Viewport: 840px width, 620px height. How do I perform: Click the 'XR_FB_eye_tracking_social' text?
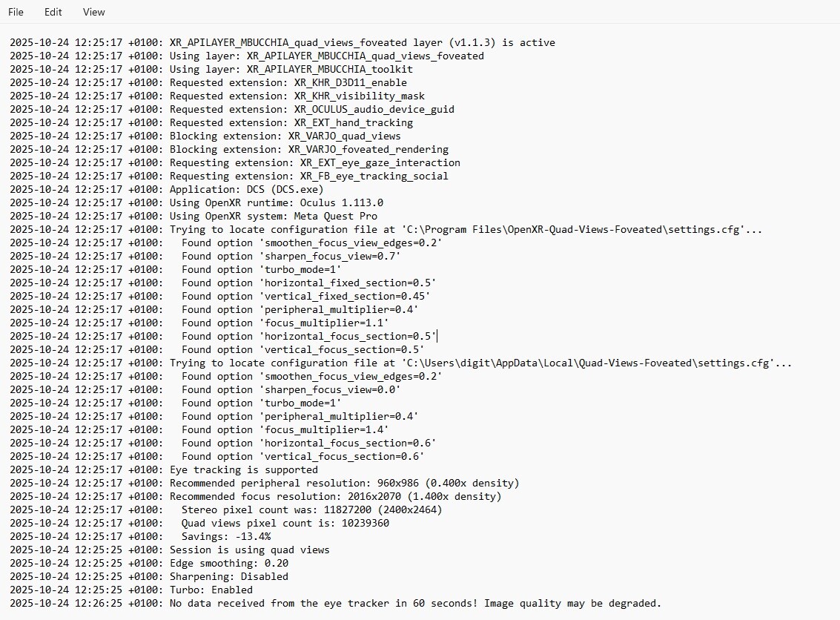point(374,176)
